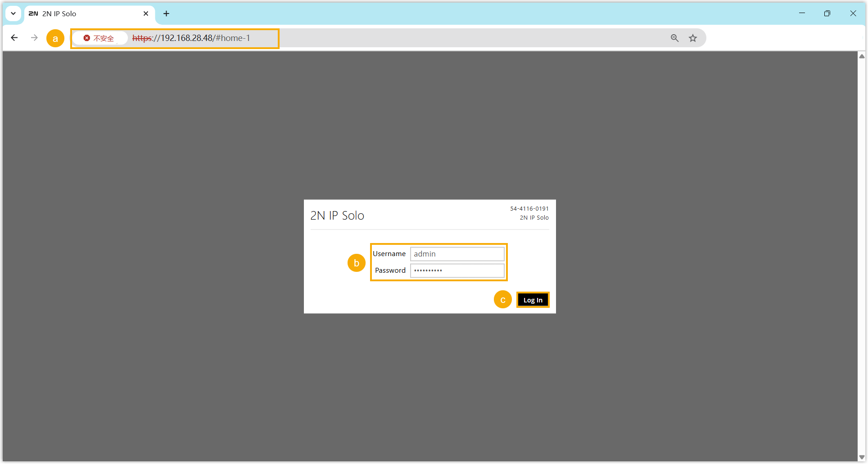Click the 2N IP Solo link in dialog

[x=534, y=218]
